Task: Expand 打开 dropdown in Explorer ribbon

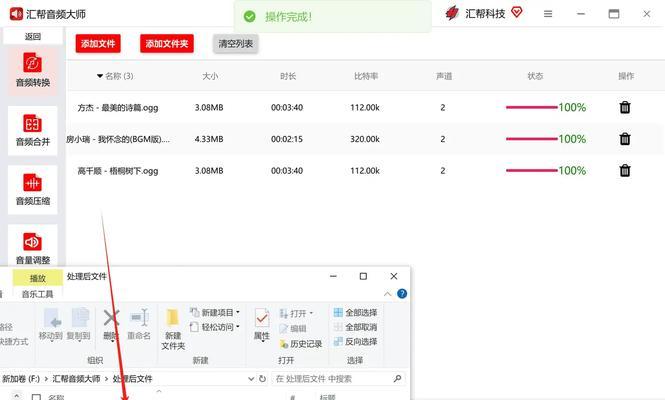Action: (311, 313)
